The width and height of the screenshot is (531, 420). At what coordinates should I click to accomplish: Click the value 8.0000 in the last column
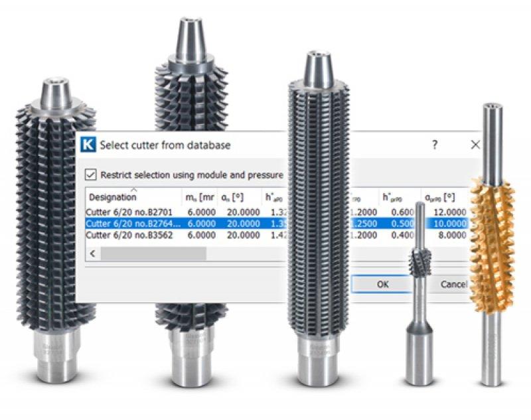(452, 235)
